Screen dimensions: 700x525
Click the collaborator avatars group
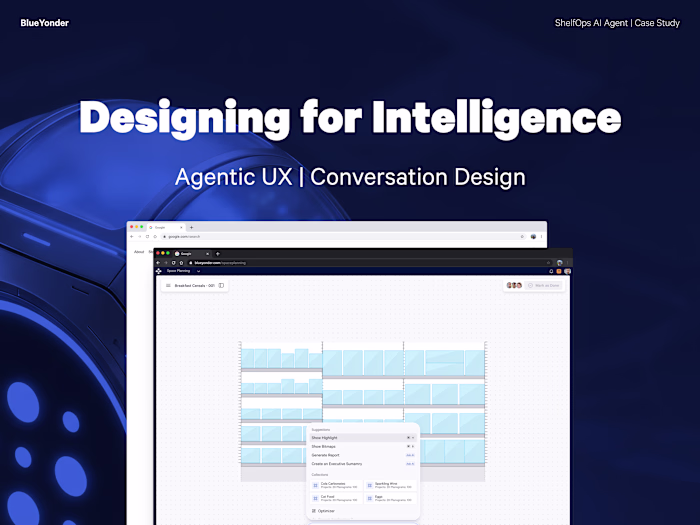[x=514, y=285]
